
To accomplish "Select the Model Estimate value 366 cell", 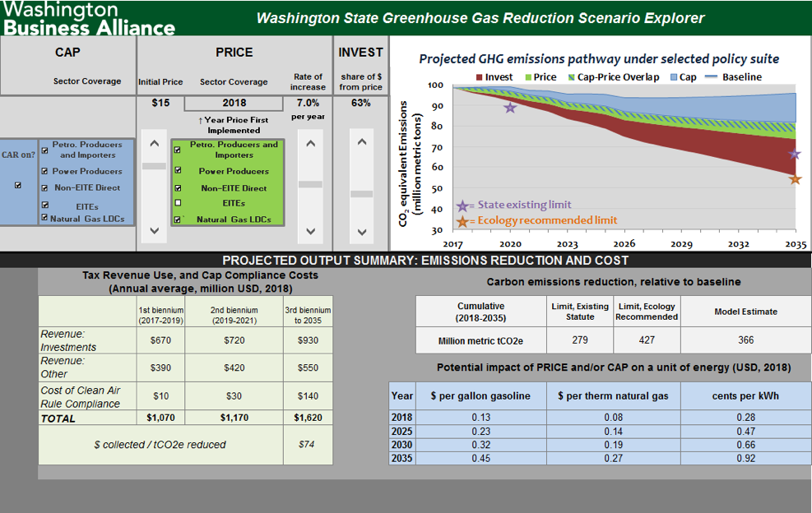I will coord(745,340).
